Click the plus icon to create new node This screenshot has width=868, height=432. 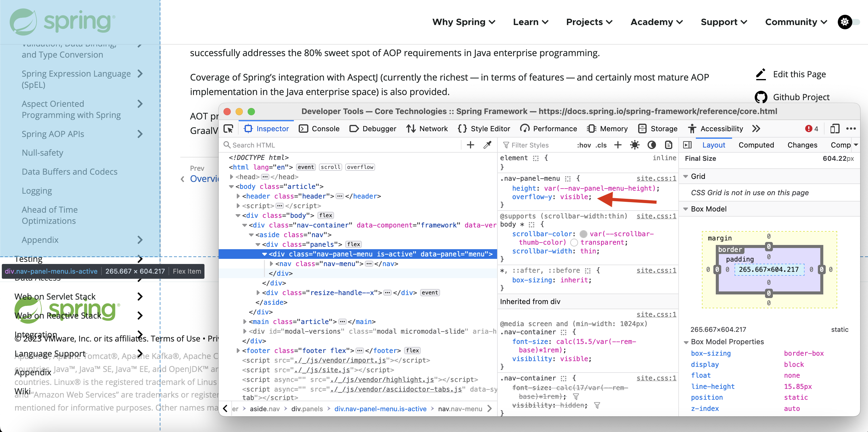pos(470,145)
